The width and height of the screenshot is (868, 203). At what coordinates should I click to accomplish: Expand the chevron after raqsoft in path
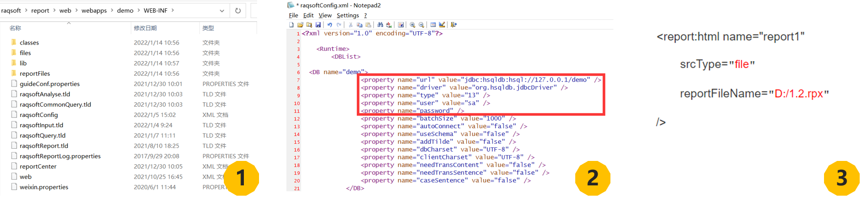(x=26, y=10)
